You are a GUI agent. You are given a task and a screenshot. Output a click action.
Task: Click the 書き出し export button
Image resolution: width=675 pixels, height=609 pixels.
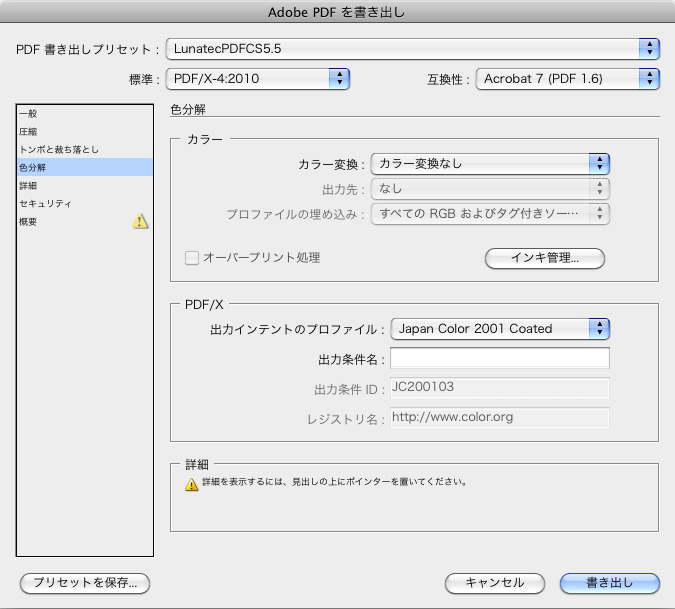point(610,583)
